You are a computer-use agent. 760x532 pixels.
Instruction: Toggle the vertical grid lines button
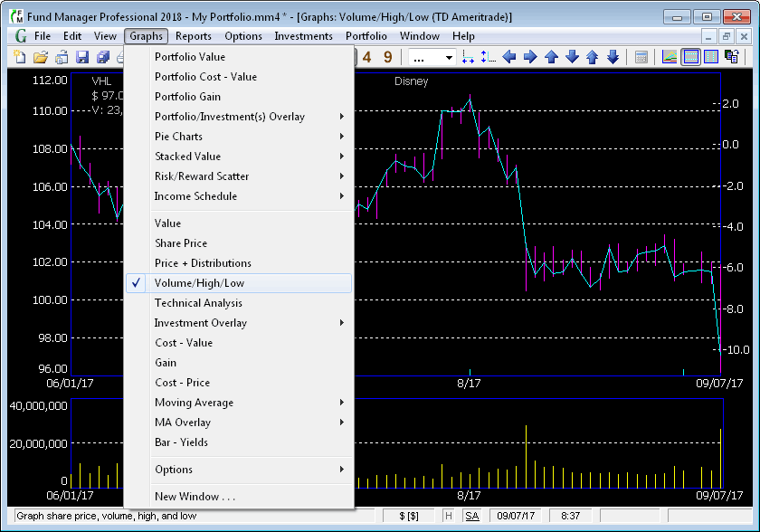[711, 57]
